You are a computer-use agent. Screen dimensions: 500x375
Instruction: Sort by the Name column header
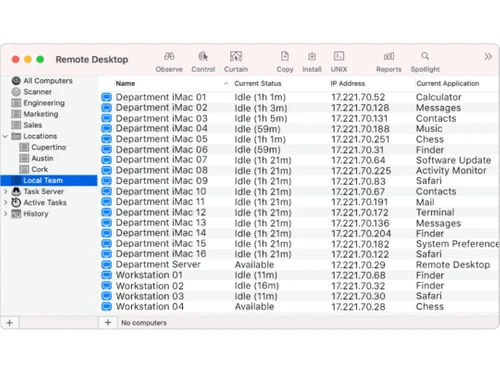(x=125, y=83)
